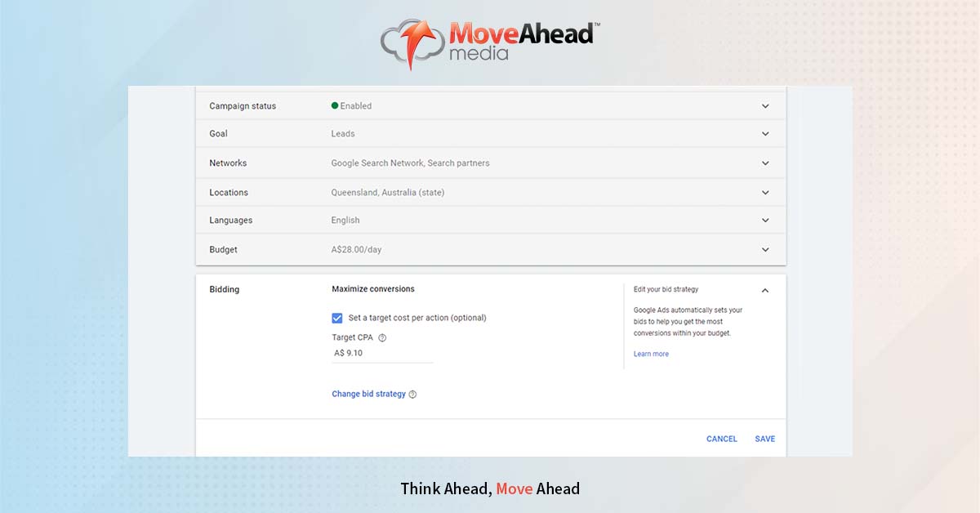Expand the Budget row chevron

pyautogui.click(x=765, y=250)
